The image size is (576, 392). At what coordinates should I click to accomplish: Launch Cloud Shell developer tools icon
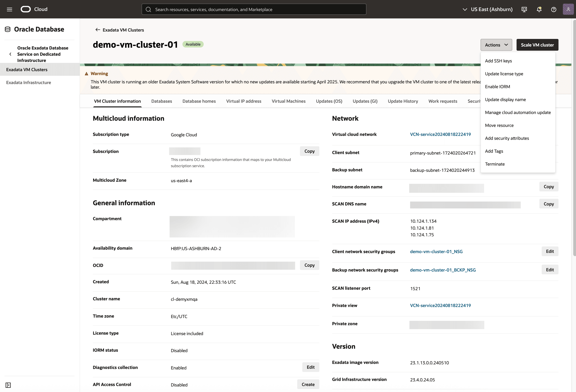[524, 9]
